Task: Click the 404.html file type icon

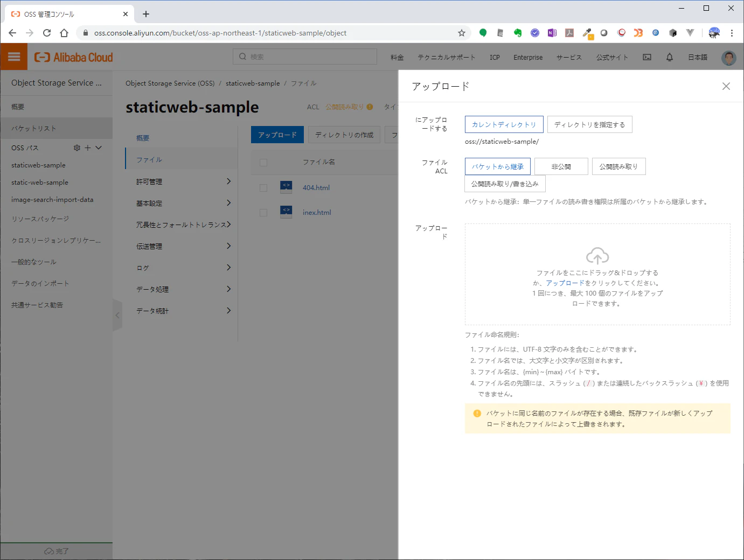Action: click(x=286, y=187)
